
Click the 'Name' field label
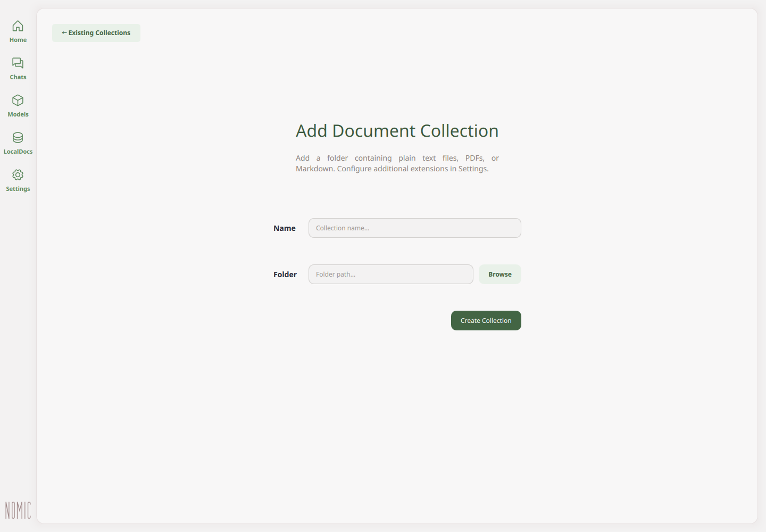285,228
